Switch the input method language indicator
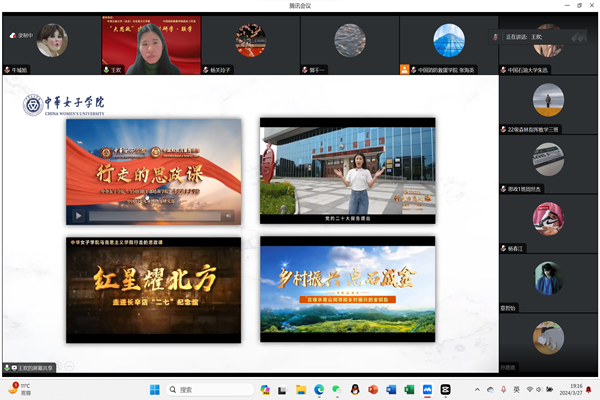The image size is (600, 400). click(x=516, y=389)
